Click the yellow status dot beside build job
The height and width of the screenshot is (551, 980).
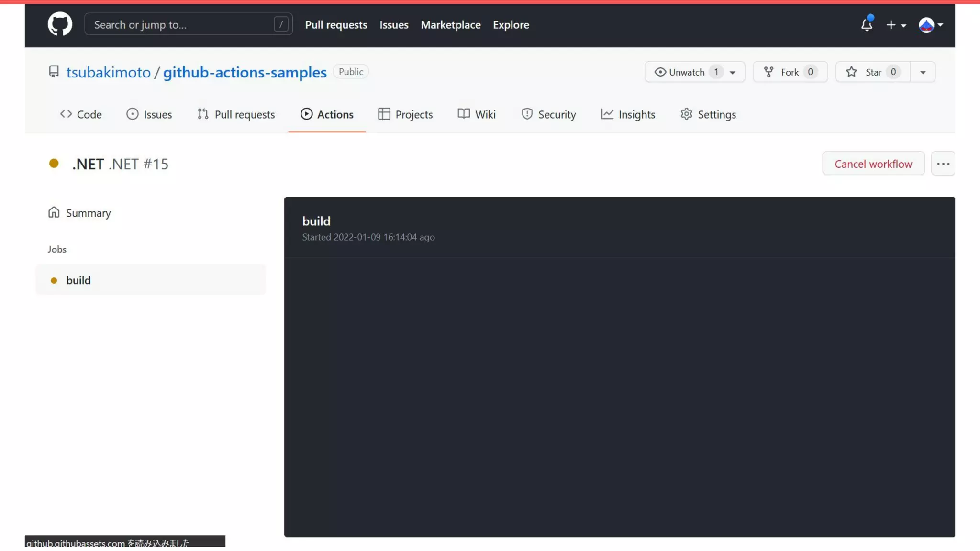54,280
